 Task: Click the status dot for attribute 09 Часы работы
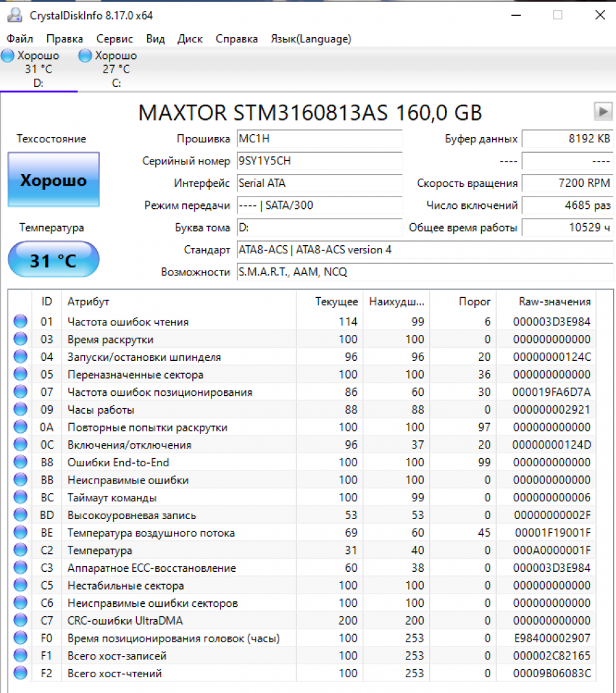click(x=20, y=409)
